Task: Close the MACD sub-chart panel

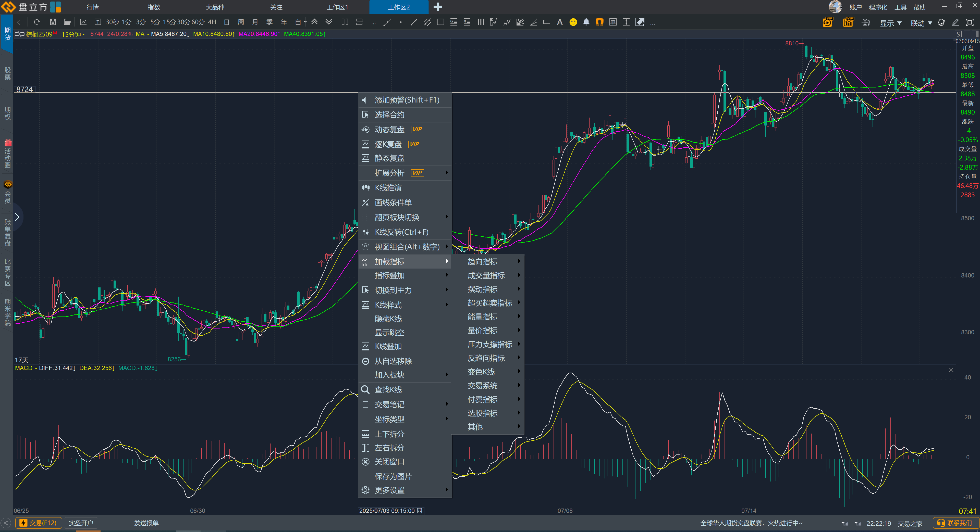Action: [951, 370]
